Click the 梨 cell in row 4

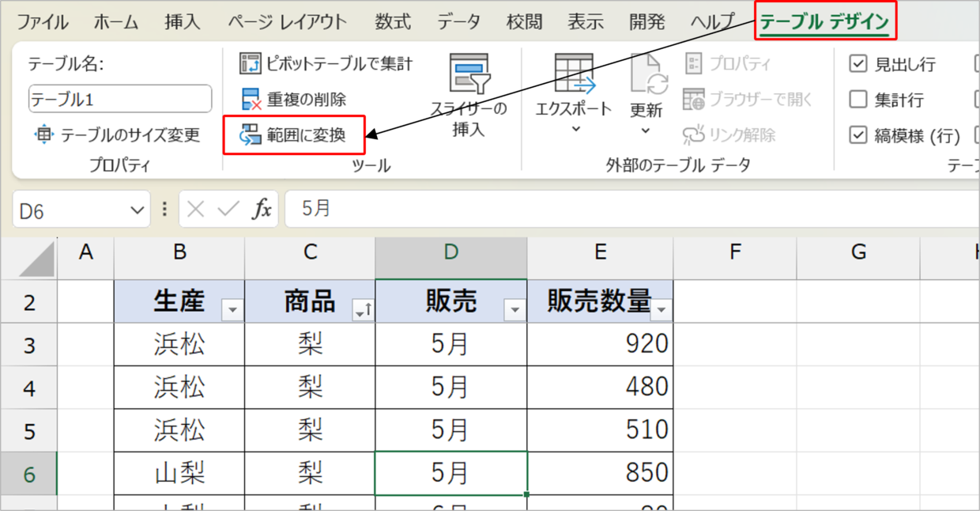click(310, 388)
